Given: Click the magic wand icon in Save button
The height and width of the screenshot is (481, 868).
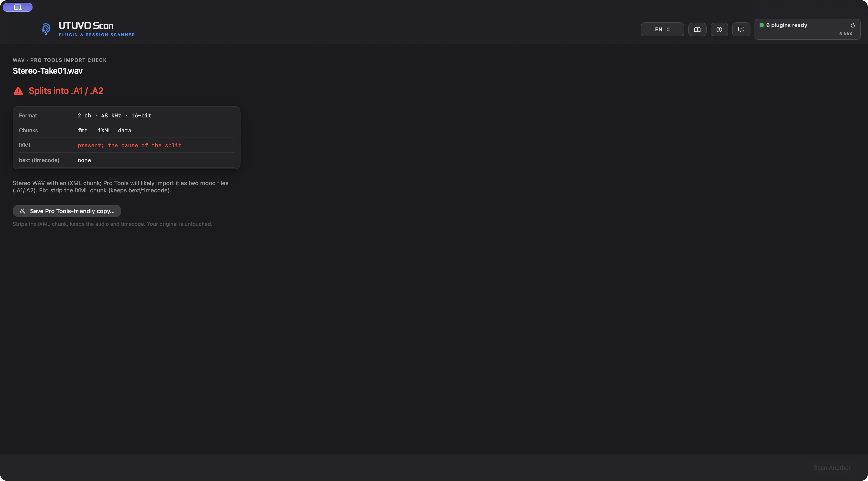Looking at the screenshot, I should (x=23, y=211).
